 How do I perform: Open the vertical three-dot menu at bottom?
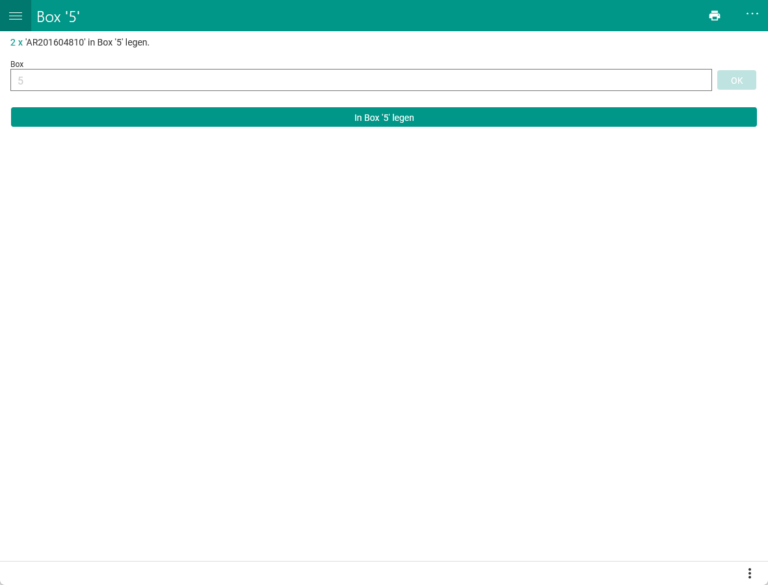coord(749,573)
